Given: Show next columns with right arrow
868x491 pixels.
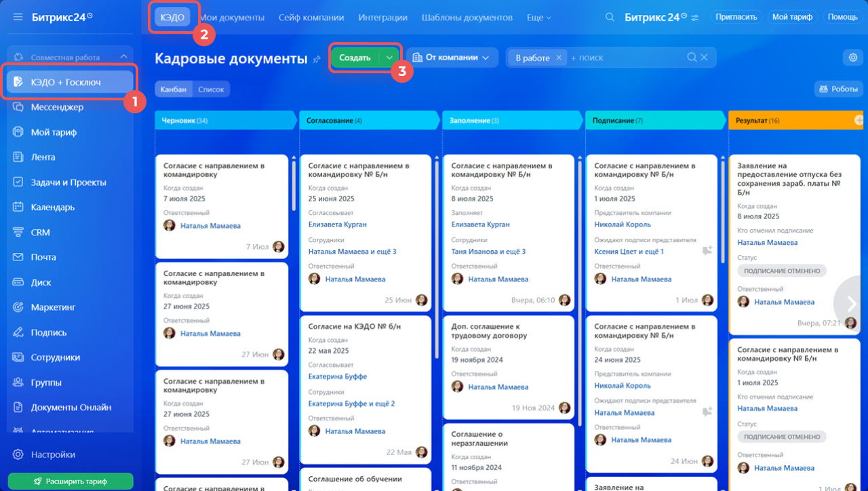Looking at the screenshot, I should pyautogui.click(x=852, y=303).
